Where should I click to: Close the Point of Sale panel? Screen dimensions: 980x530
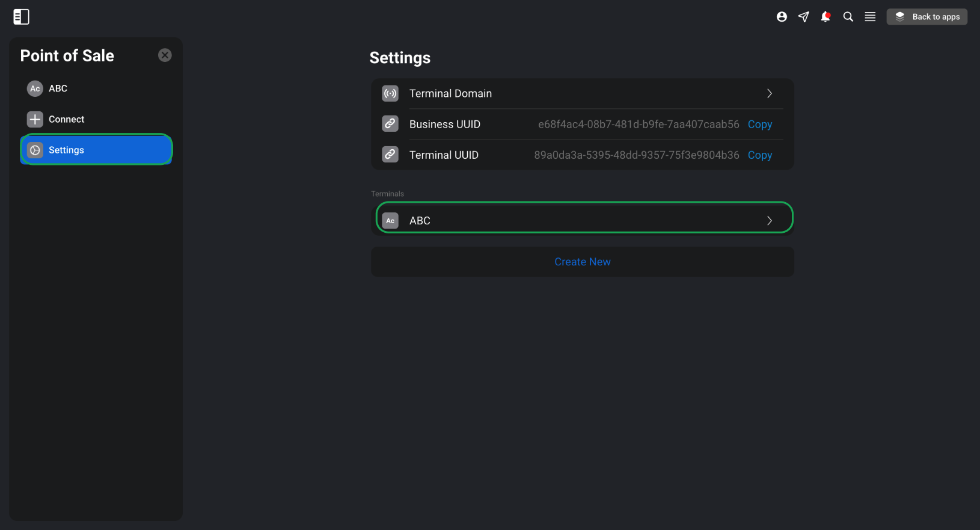[165, 55]
